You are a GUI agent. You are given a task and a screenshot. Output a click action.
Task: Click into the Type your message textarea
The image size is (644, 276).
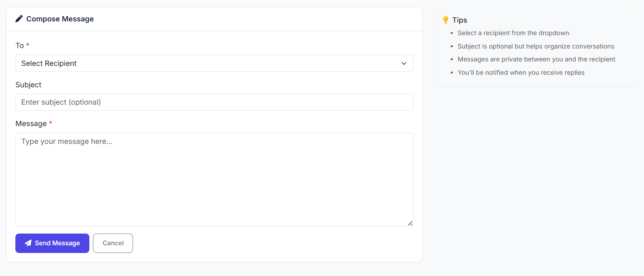214,179
